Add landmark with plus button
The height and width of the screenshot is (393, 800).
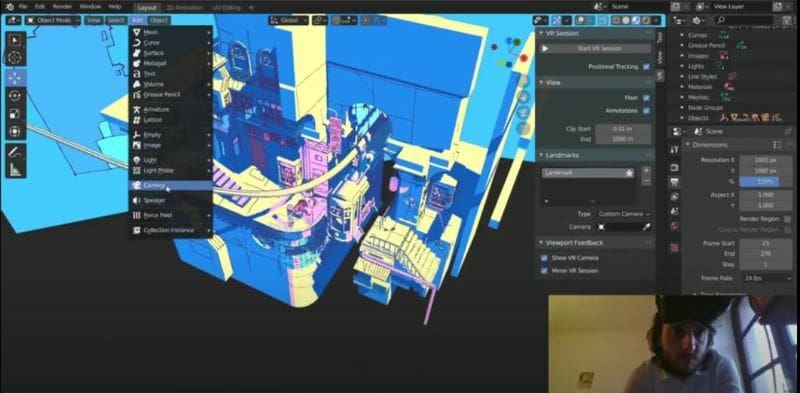click(646, 171)
